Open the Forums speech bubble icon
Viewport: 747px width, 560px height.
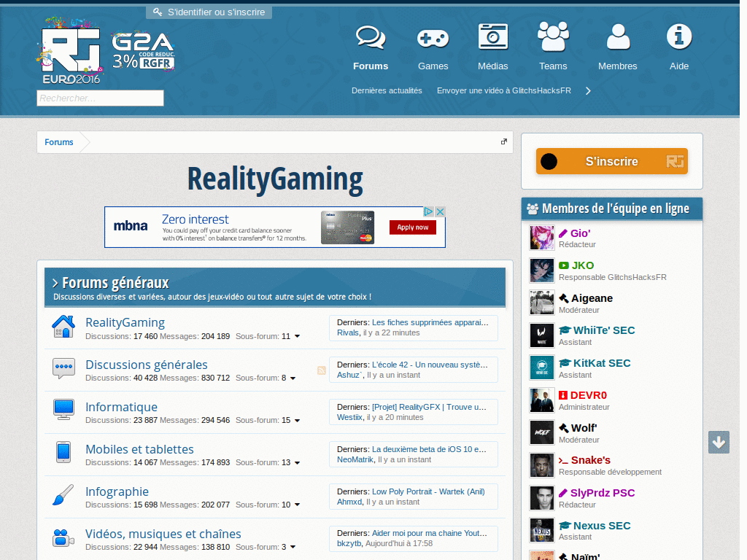371,38
